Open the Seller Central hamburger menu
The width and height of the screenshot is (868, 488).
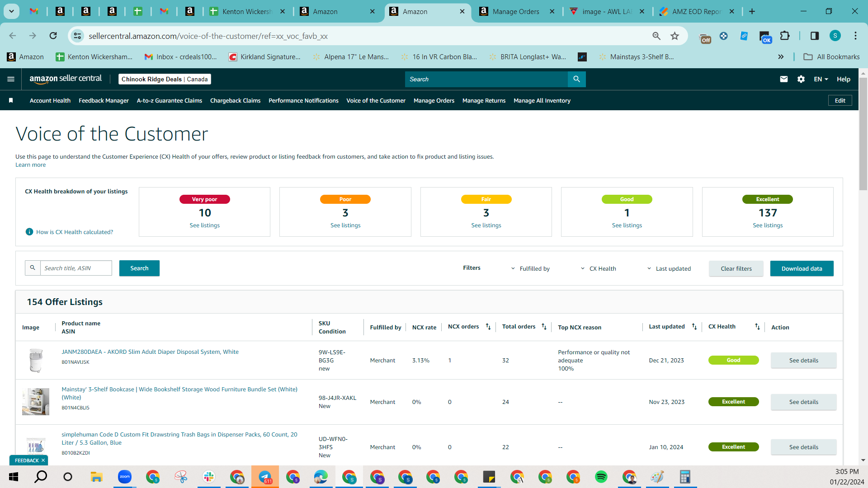pos(11,79)
